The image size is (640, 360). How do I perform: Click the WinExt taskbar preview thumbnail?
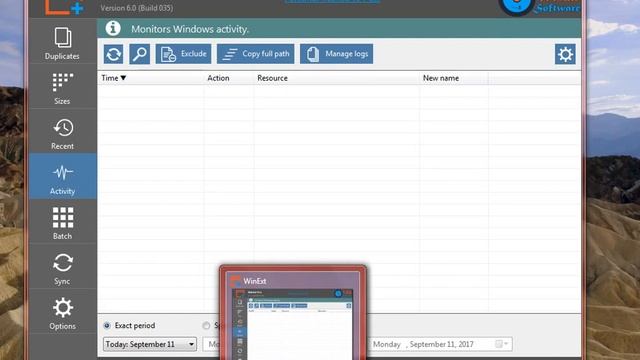point(293,313)
